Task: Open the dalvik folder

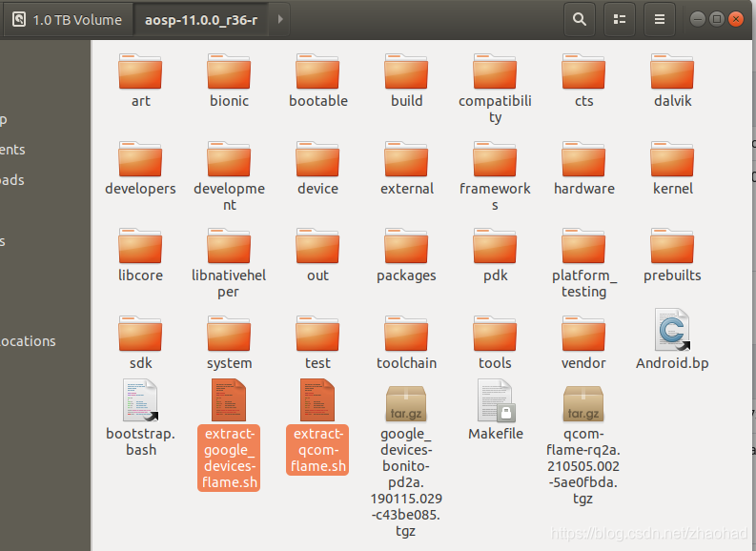Action: pyautogui.click(x=672, y=71)
